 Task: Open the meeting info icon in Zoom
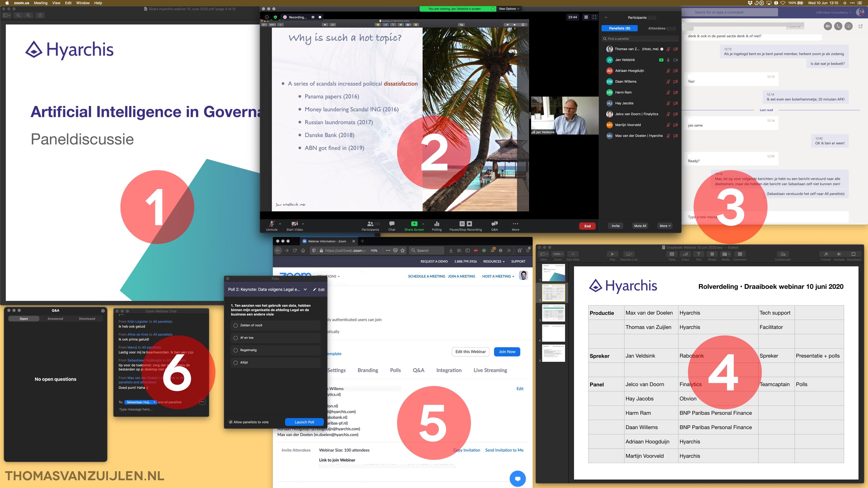click(x=267, y=17)
